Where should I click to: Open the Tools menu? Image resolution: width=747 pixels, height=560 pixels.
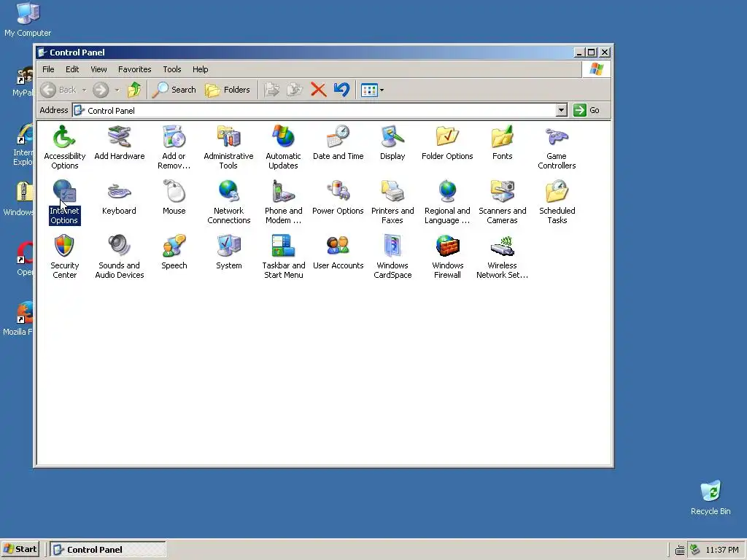pos(172,69)
